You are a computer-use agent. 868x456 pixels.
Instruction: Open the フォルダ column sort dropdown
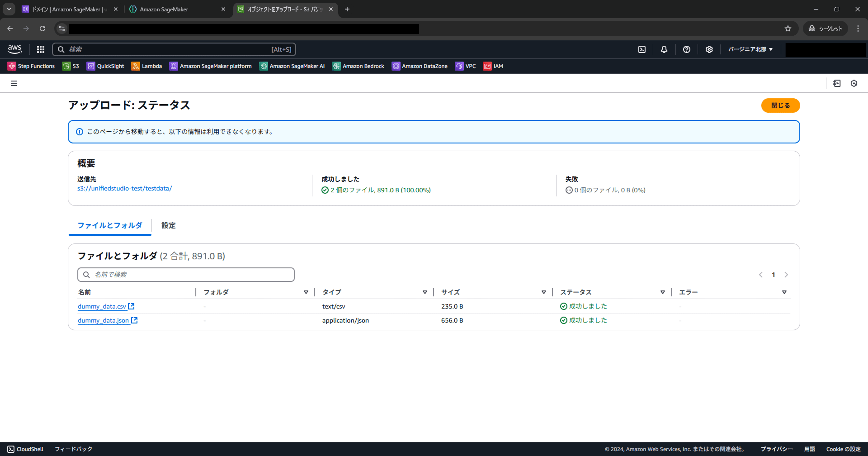[306, 292]
